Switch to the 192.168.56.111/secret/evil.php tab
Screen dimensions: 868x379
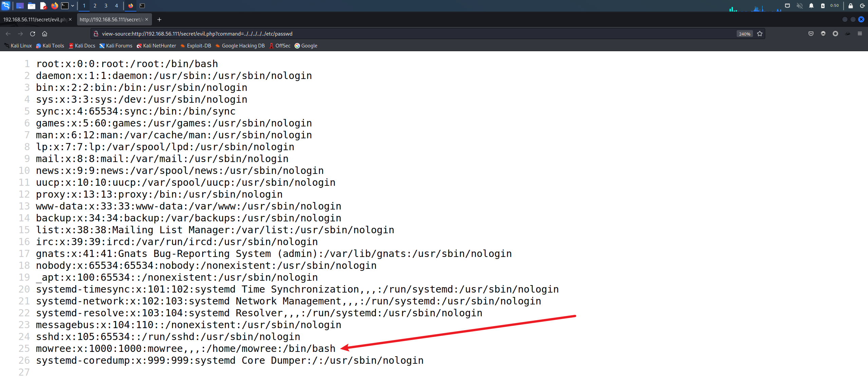(35, 19)
